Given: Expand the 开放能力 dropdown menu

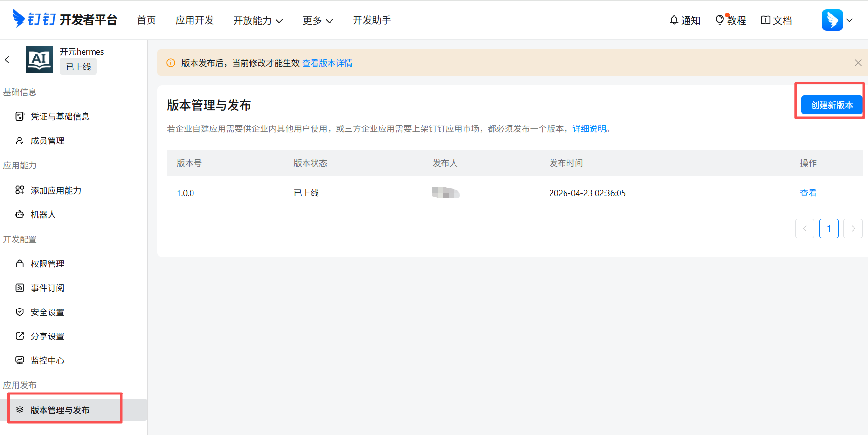Looking at the screenshot, I should pos(258,20).
